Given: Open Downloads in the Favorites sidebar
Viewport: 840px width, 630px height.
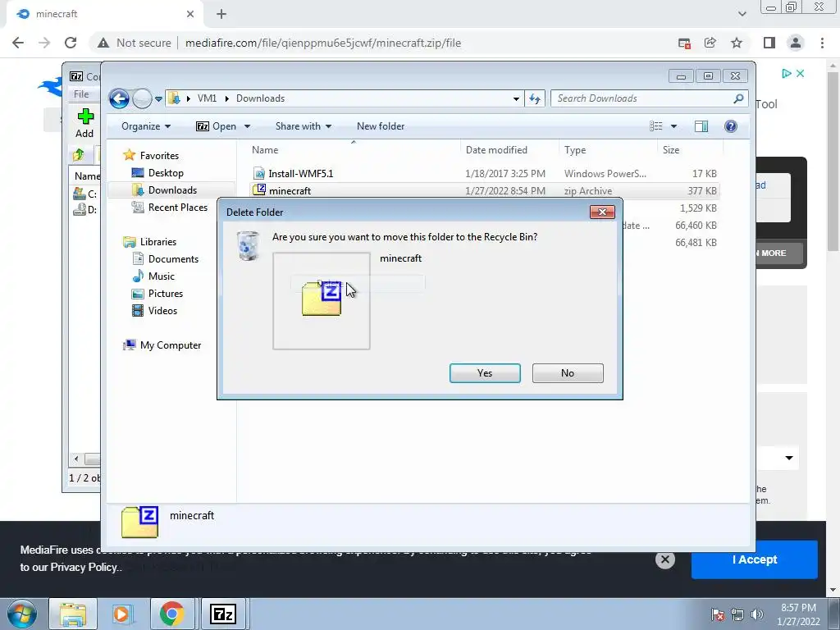Looking at the screenshot, I should 172,190.
